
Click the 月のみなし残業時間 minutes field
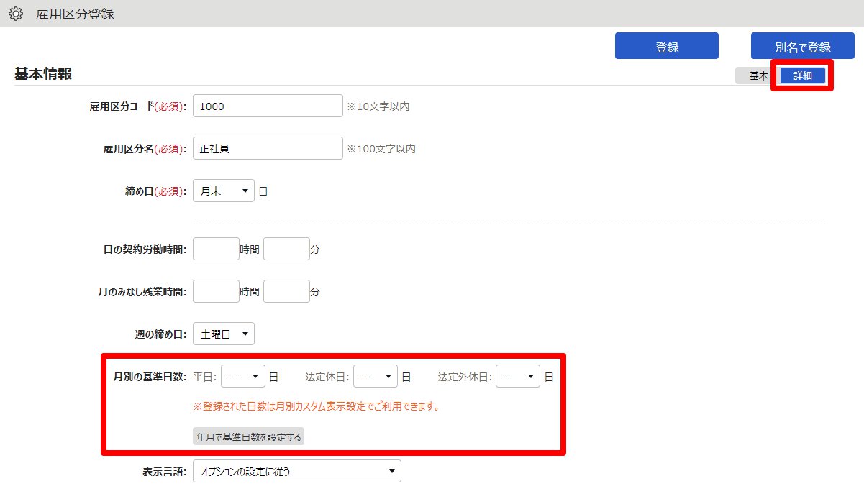(x=286, y=291)
